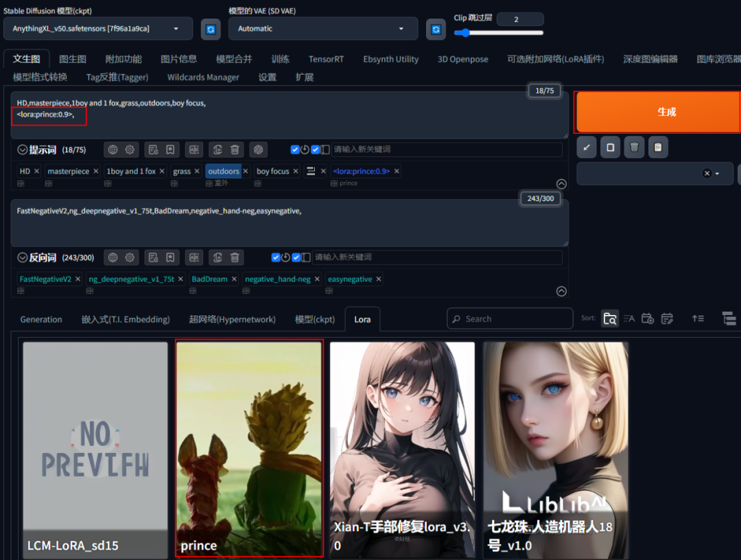Open the 模型合并 tab
Image resolution: width=741 pixels, height=560 pixels.
click(x=234, y=59)
